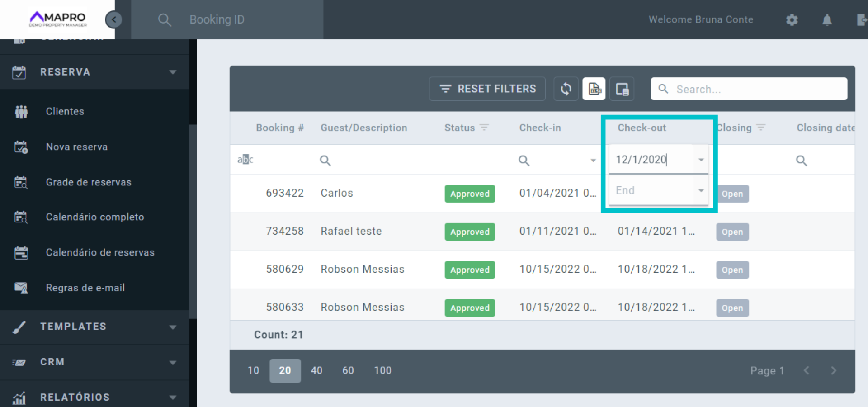Open the Check-in filter dropdown arrow

(593, 160)
